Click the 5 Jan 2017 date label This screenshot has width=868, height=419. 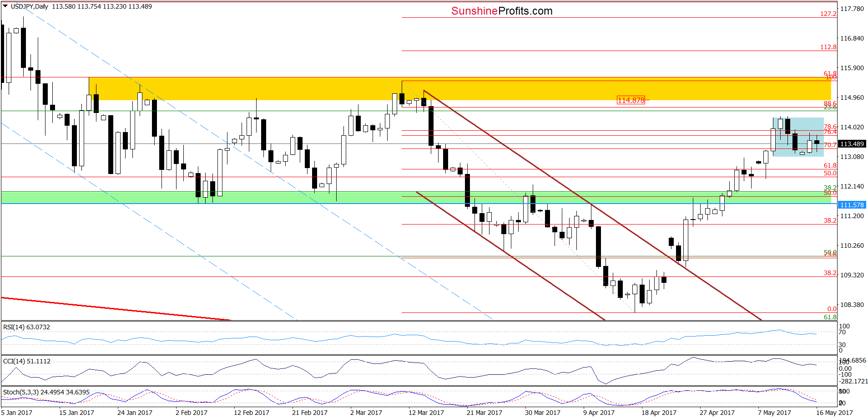pyautogui.click(x=17, y=413)
